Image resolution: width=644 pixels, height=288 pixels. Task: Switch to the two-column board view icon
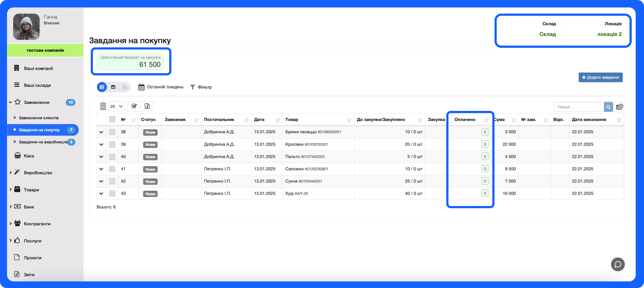(114, 87)
